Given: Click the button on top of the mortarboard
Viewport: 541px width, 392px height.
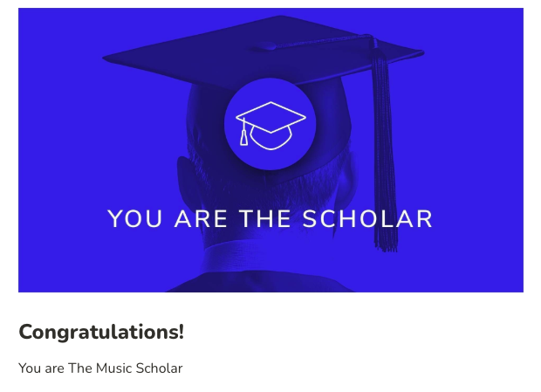Looking at the screenshot, I should (265, 46).
